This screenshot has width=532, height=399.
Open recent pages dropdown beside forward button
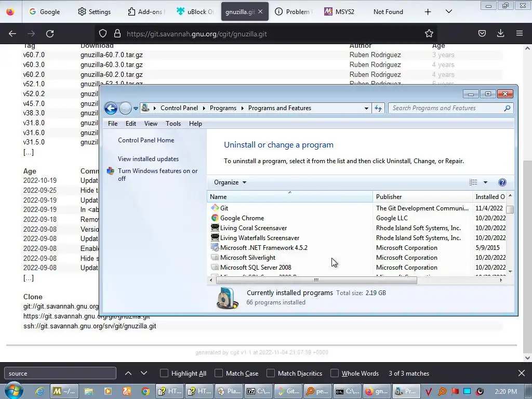(x=136, y=109)
